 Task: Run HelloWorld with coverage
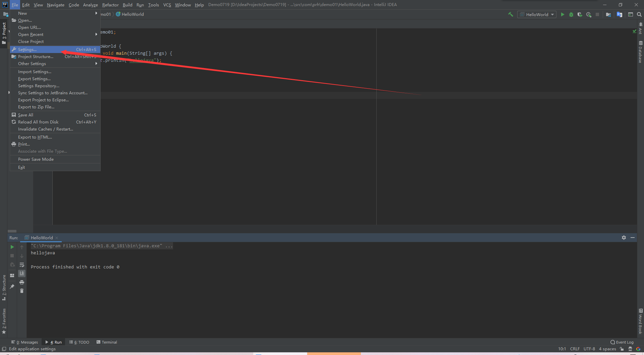580,14
